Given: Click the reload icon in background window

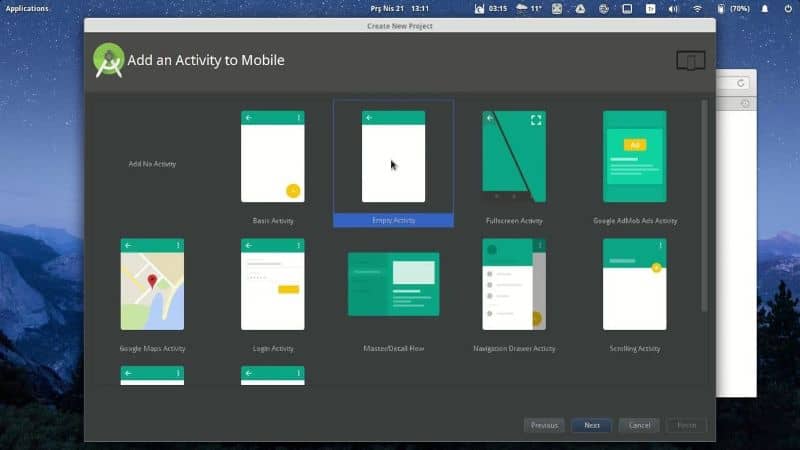Looking at the screenshot, I should [740, 83].
